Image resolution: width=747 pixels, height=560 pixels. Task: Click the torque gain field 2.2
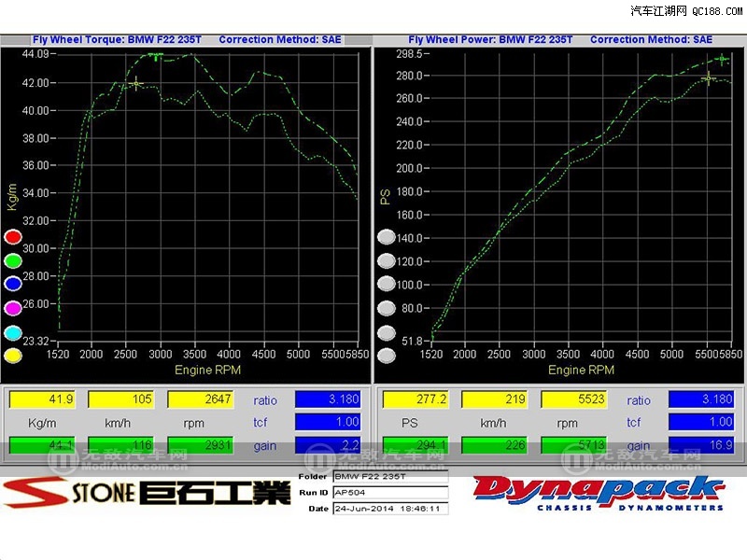click(328, 445)
